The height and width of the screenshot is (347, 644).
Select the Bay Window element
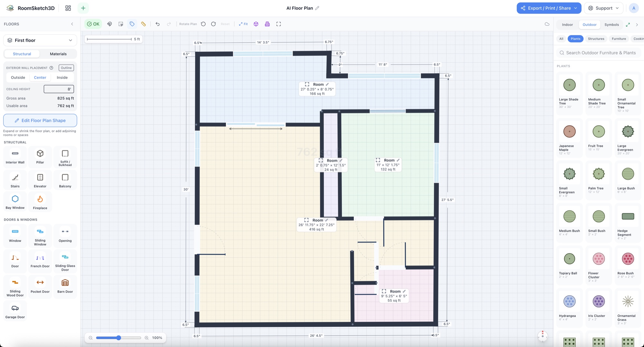(x=15, y=202)
